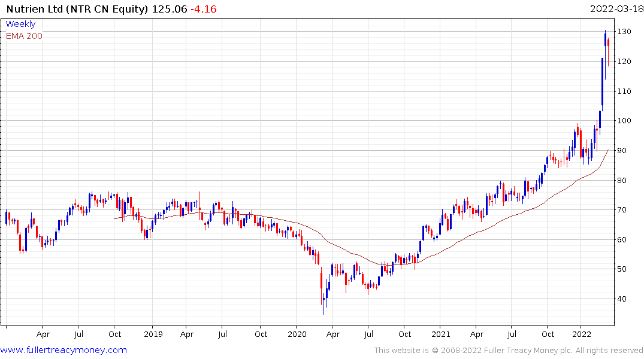The image size is (644, 359).
Task: Select the 40 price axis label
Action: 622,299
